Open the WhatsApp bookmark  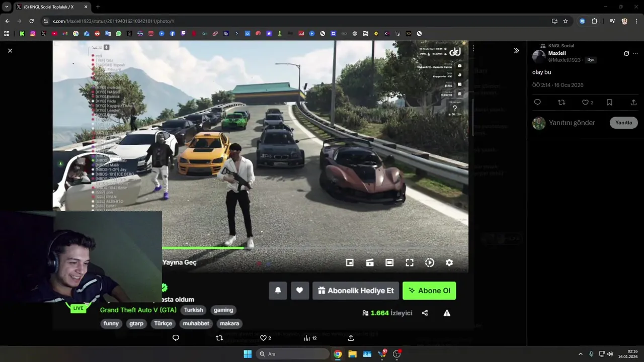tap(119, 34)
